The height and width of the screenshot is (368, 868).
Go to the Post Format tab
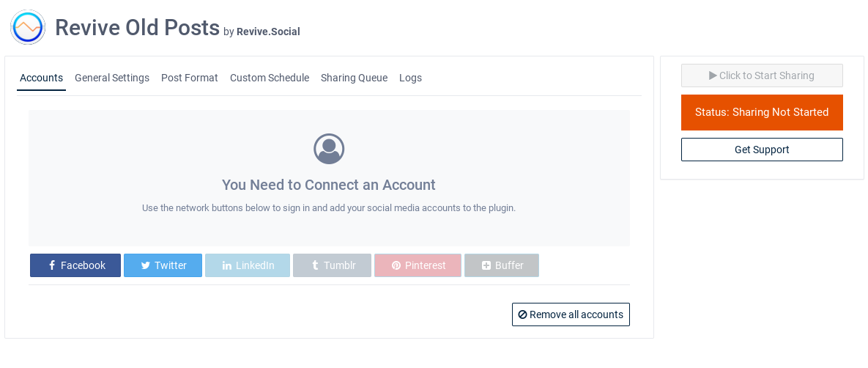pos(190,78)
